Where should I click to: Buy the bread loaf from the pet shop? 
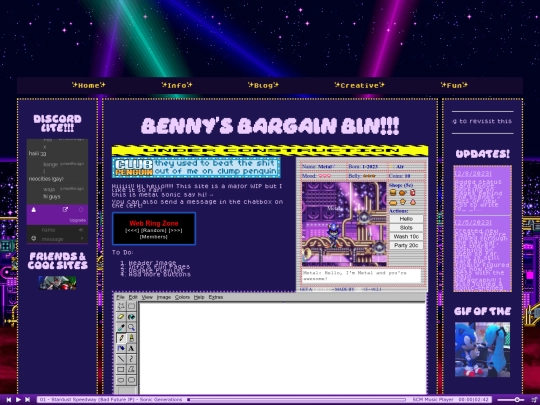[x=393, y=202]
